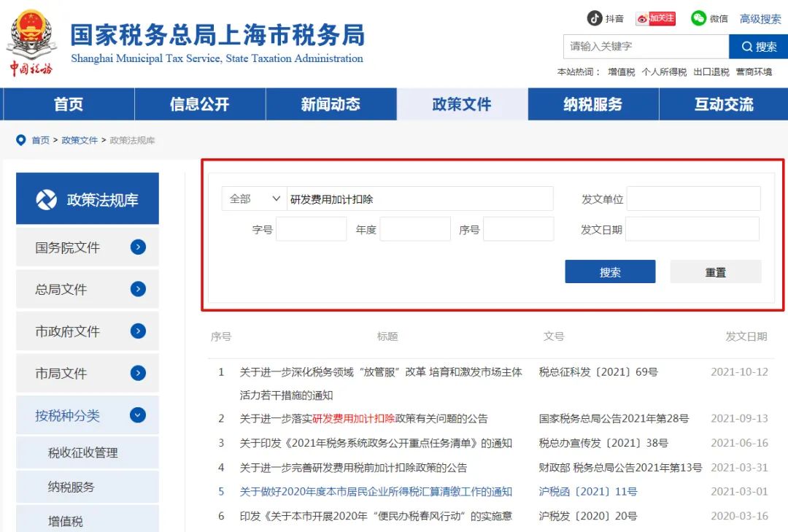Click the 序号 input field

519,229
